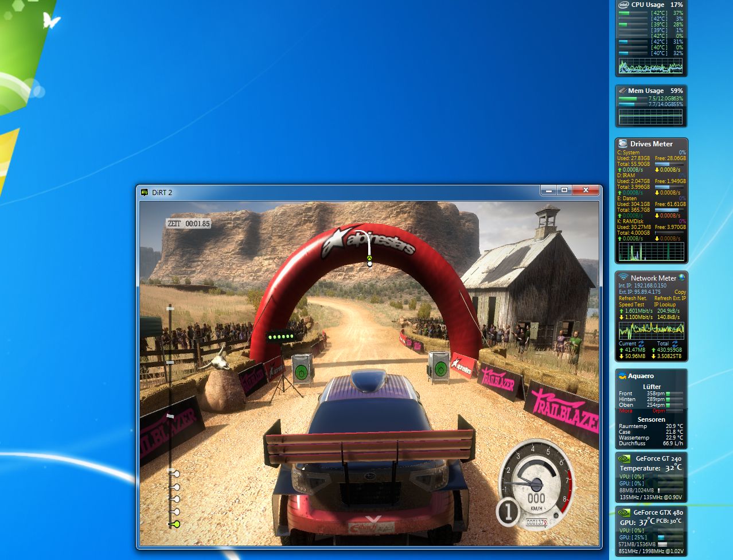The width and height of the screenshot is (733, 560).
Task: Click the 571MB/1536MB memory text on GTX 480
Action: click(637, 544)
